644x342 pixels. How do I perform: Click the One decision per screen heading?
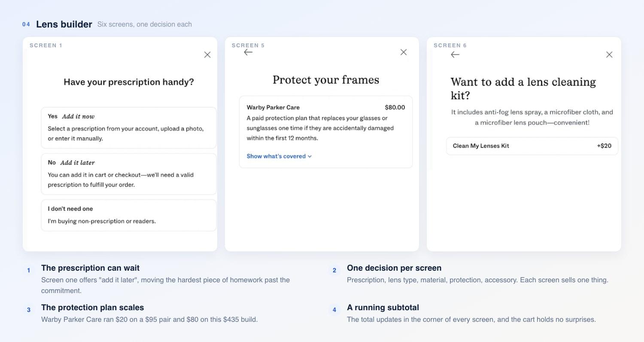(x=394, y=268)
